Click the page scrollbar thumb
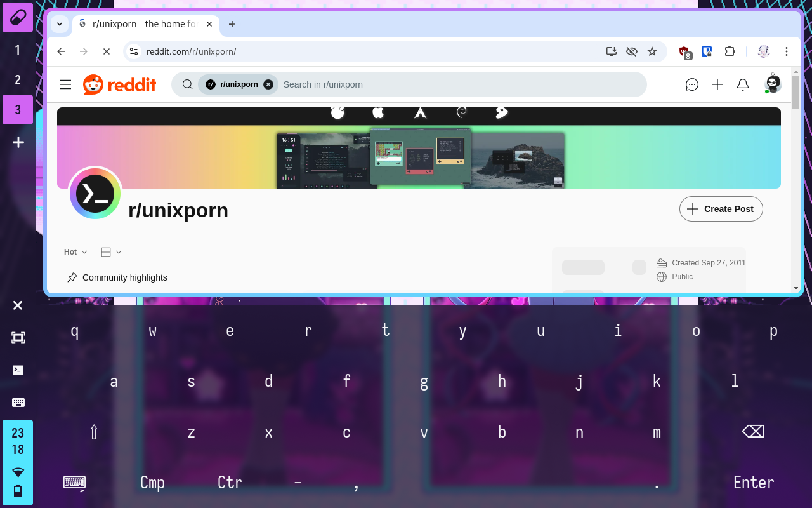 [796, 93]
